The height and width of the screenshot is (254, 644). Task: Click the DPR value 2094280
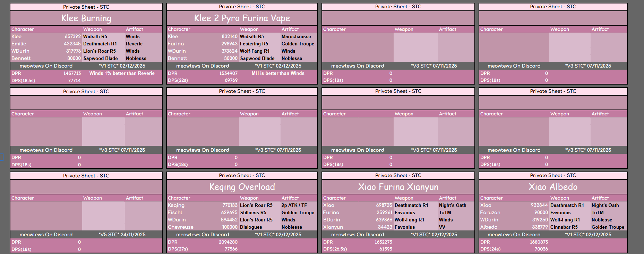[x=228, y=242]
